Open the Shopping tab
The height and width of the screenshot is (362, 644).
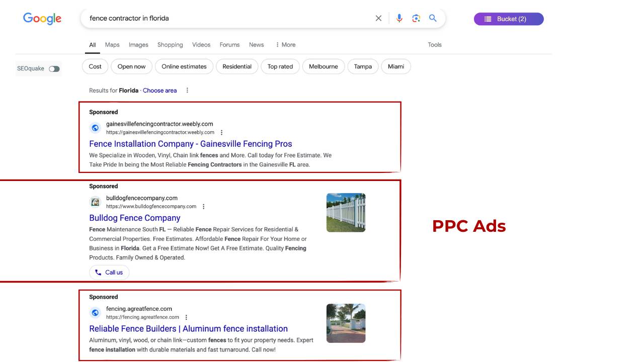point(170,45)
